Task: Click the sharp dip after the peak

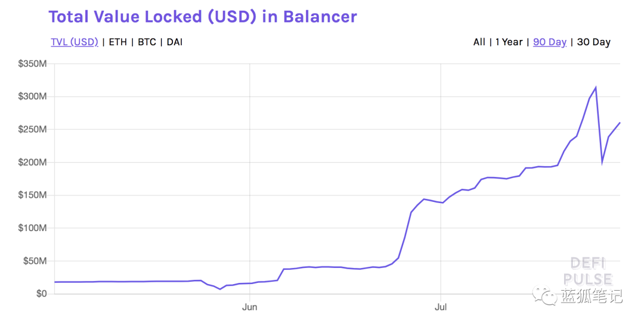Action: (x=602, y=162)
